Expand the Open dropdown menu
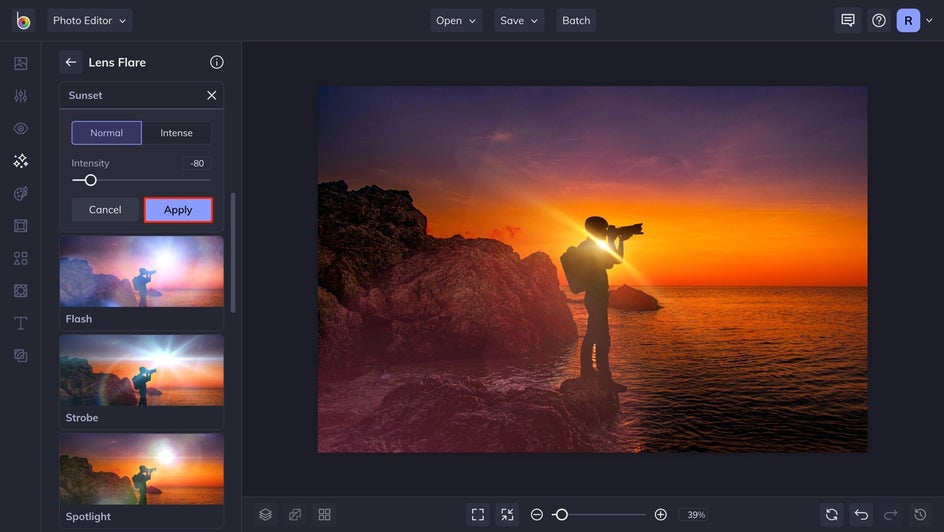Viewport: 944px width, 532px height. 456,20
